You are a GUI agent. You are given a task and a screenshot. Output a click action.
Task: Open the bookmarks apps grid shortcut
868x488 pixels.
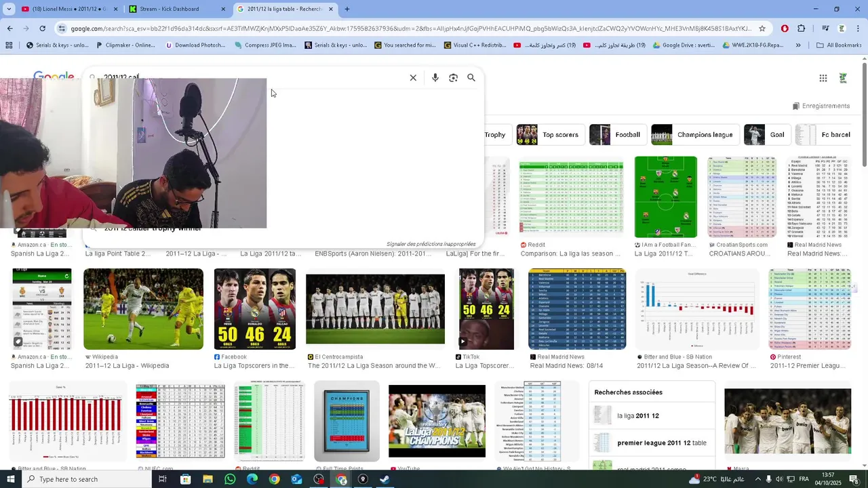[9, 45]
